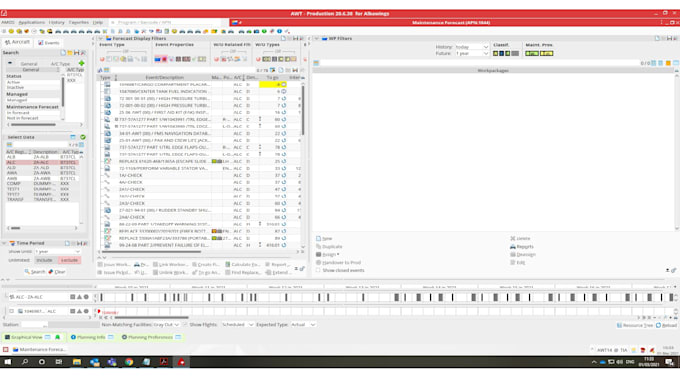Image resolution: width=680 pixels, height=383 pixels.
Task: Select the CENTER TANK FUEL INDICATION row
Action: pyautogui.click(x=199, y=92)
